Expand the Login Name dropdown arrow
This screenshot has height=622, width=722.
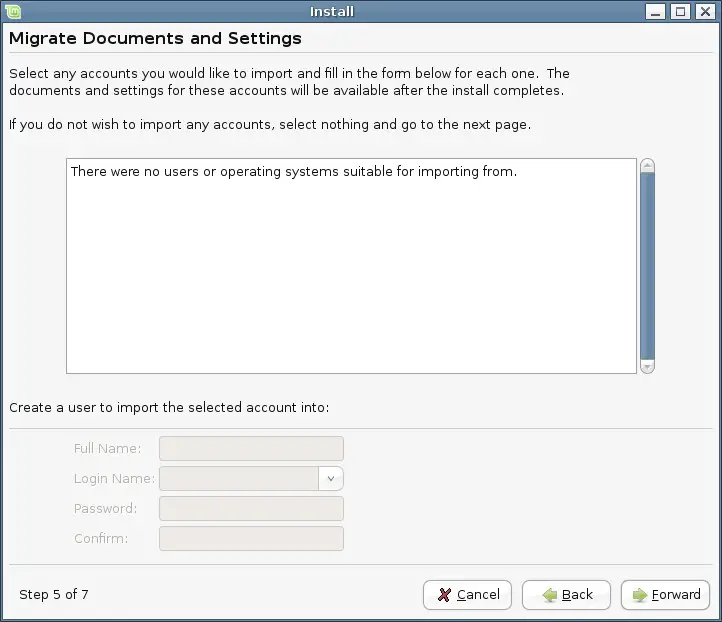point(331,478)
